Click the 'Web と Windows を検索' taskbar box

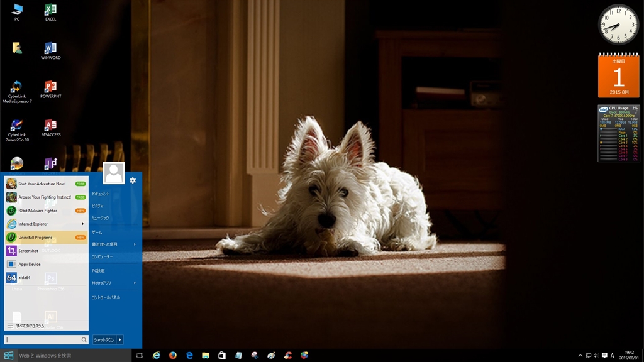[x=74, y=356]
